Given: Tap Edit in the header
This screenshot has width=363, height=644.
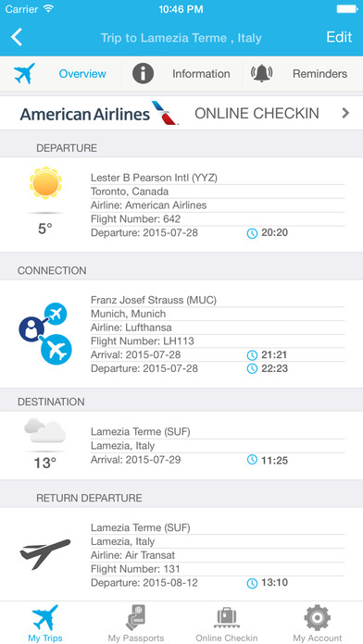Looking at the screenshot, I should pos(339,37).
